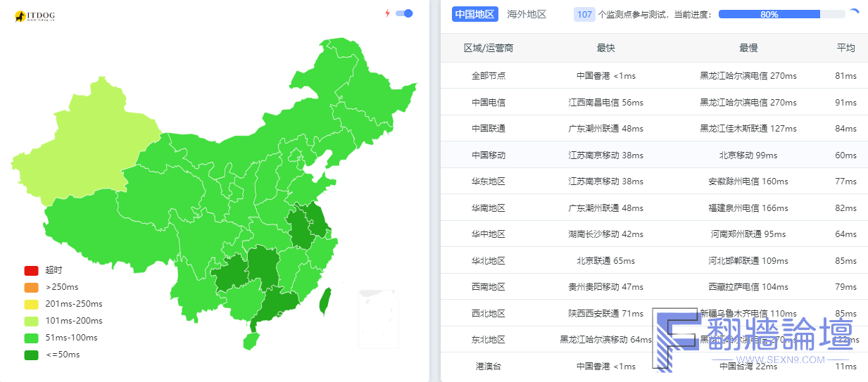Screen dimensions: 868x382
Task: Click the red lightning bolt icon
Action: click(x=387, y=13)
